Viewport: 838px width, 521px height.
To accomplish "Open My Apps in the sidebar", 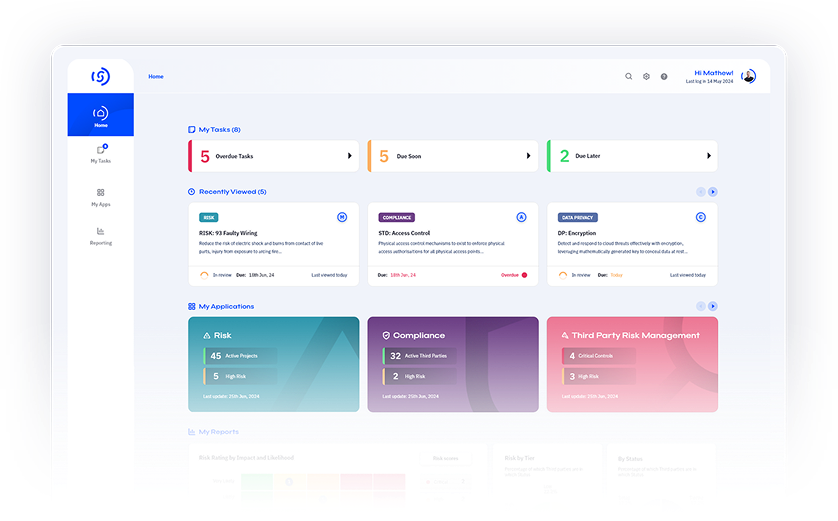I will (101, 196).
